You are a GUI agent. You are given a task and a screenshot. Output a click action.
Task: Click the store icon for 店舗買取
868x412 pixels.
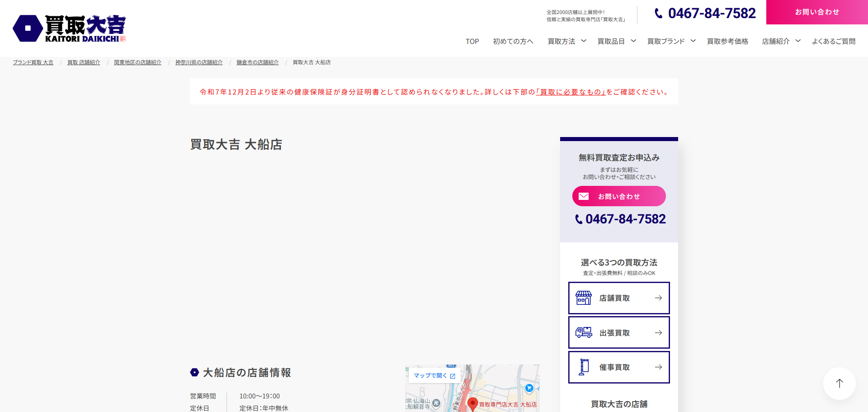[584, 298]
